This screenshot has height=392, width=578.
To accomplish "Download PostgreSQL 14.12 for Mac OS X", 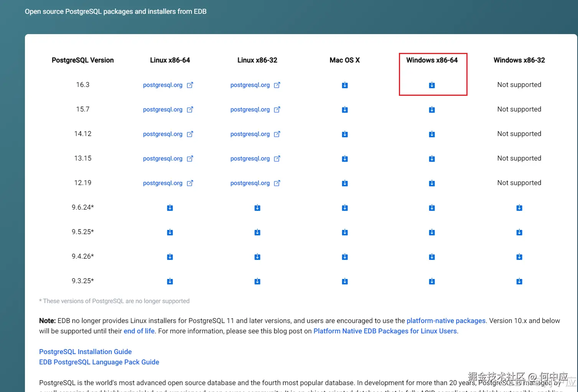I will [x=345, y=134].
